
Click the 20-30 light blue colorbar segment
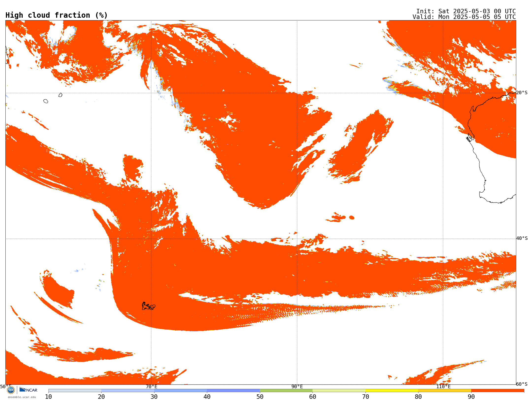[x=128, y=391]
